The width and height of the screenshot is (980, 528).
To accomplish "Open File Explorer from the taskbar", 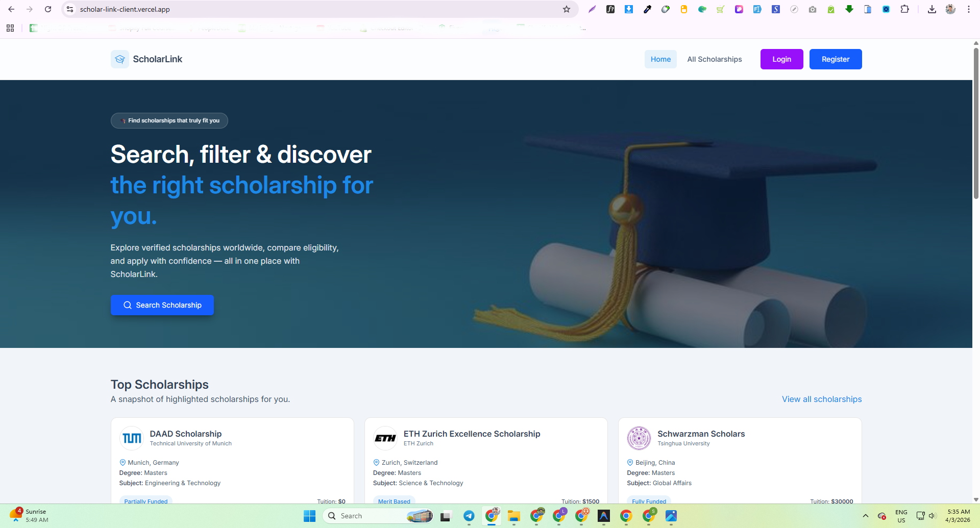I will pos(514,516).
